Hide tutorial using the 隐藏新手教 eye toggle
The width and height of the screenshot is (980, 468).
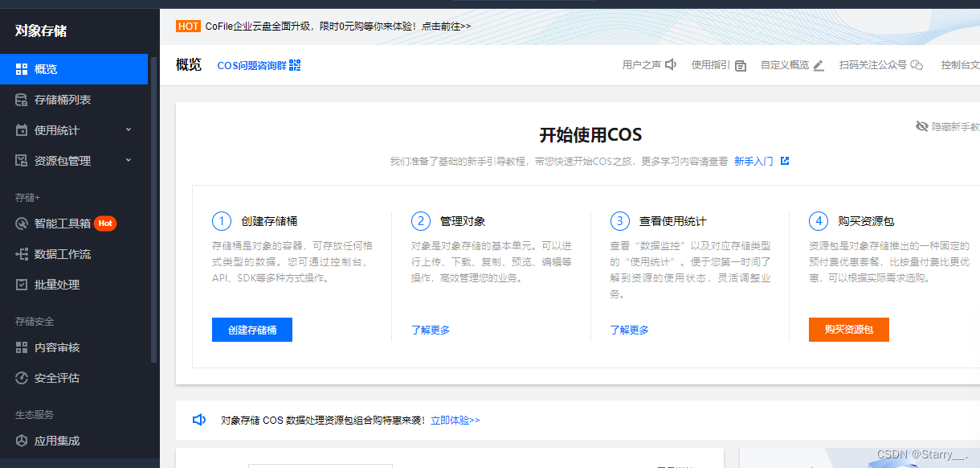(922, 127)
